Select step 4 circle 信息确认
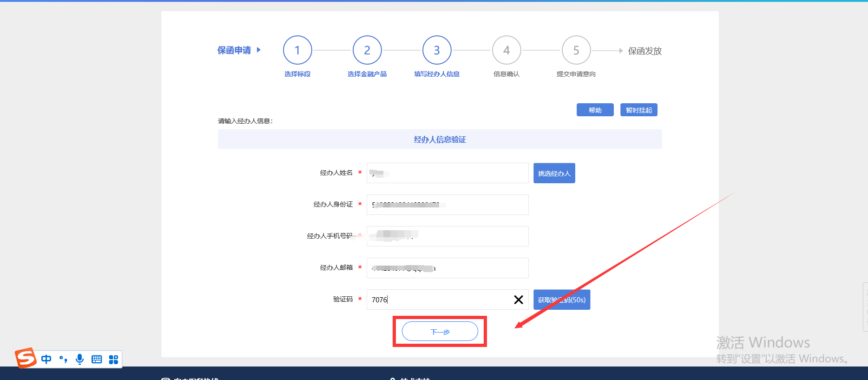The image size is (868, 380). coord(506,50)
